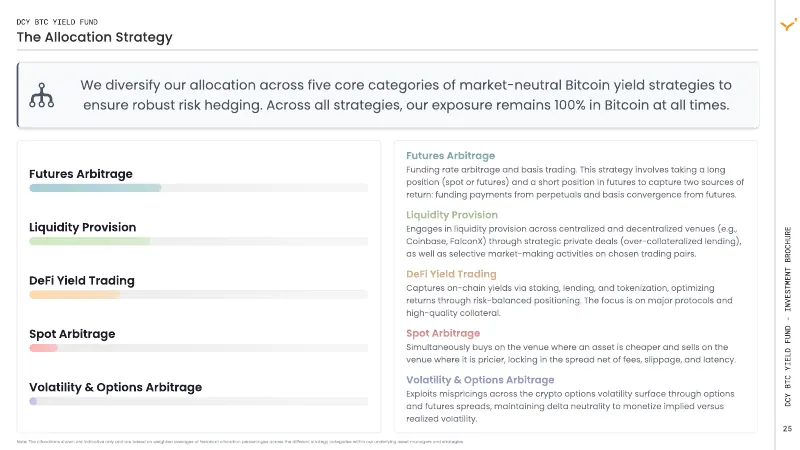
Task: Click the Liquidity Provision green progress bar
Action: tap(90, 241)
